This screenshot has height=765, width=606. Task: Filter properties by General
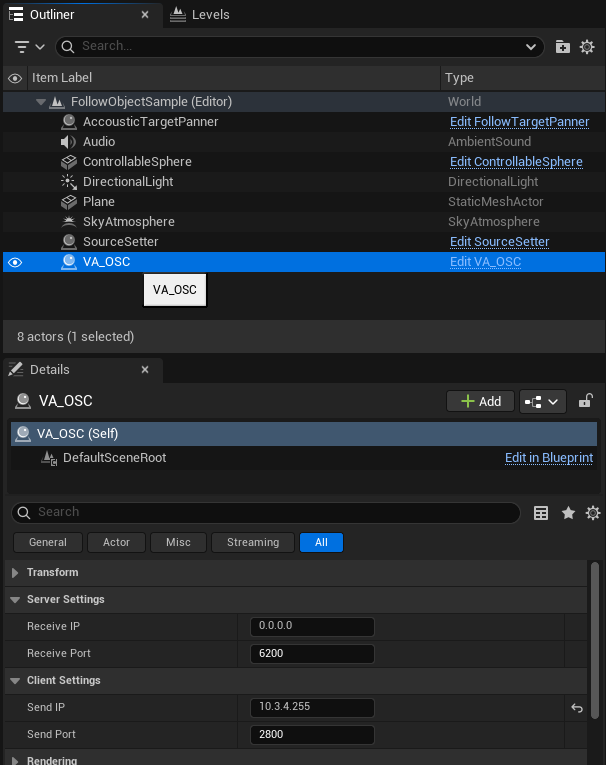pos(48,543)
